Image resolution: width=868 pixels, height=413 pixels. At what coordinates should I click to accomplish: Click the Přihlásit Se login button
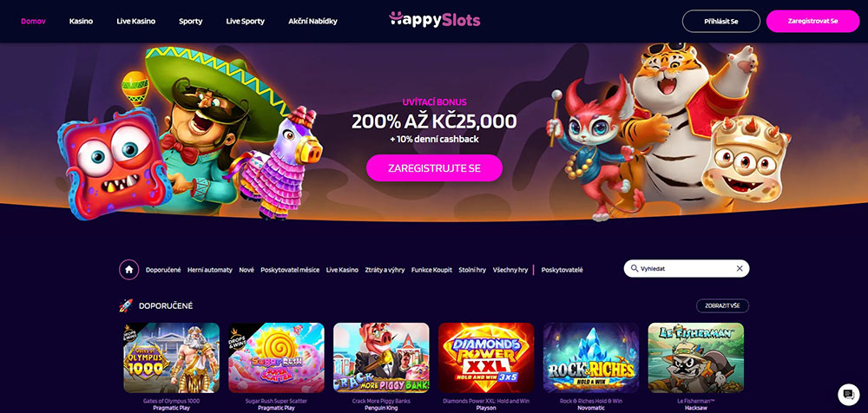(721, 21)
